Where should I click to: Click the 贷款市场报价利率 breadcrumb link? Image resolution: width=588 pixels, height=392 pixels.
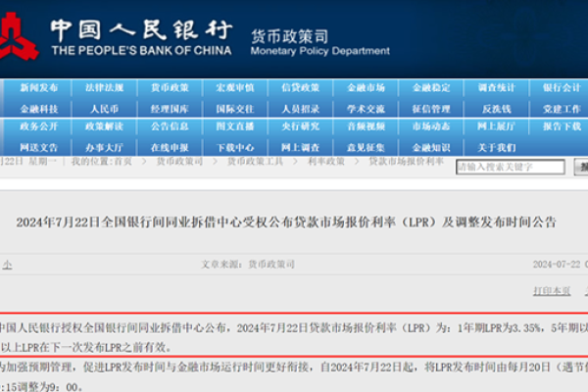pos(406,162)
